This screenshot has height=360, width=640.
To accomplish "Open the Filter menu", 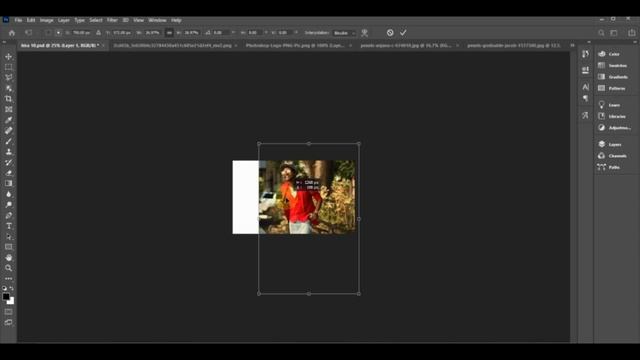I will point(112,20).
